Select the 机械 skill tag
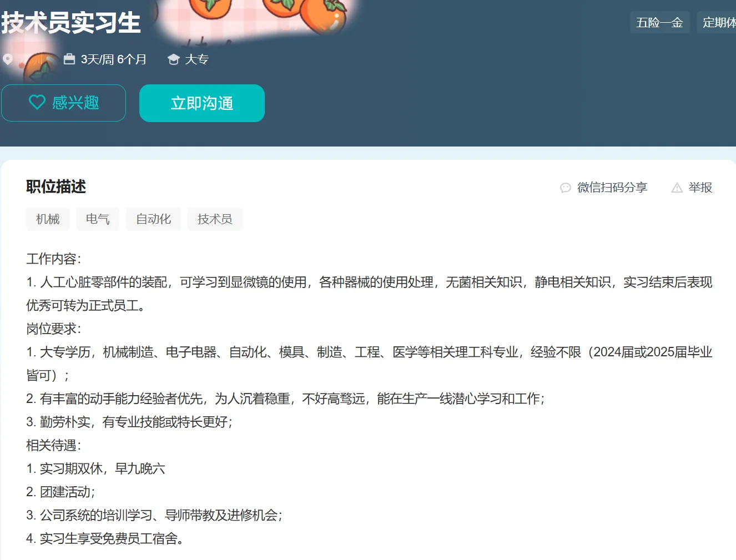Viewport: 736px width, 560px height. coord(48,219)
